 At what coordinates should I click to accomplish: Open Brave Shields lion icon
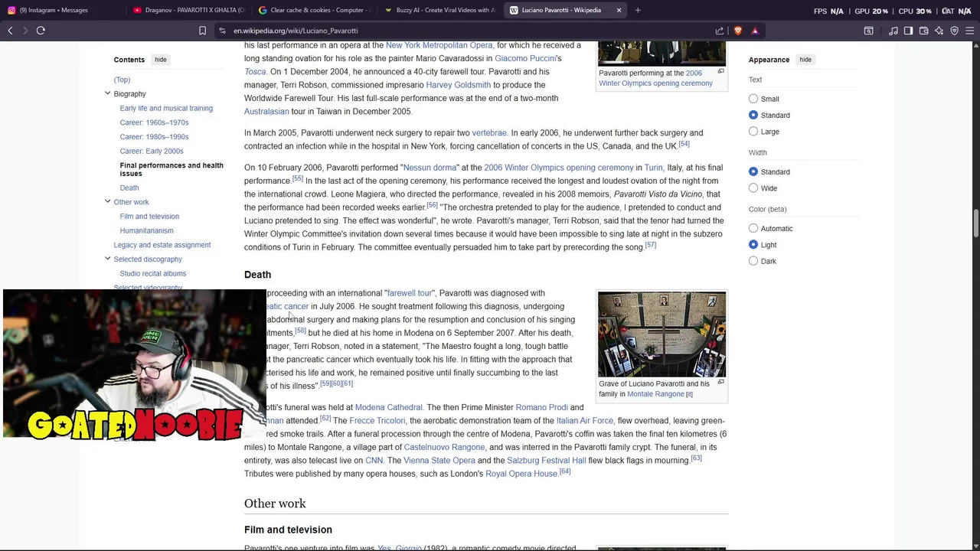(738, 31)
